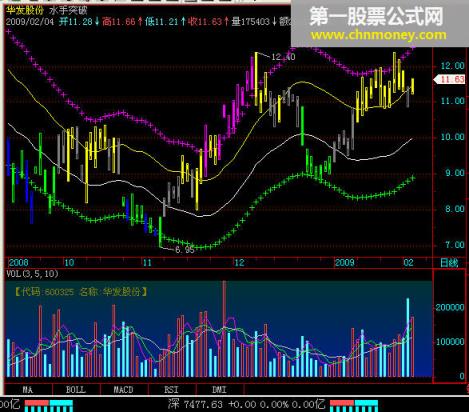Click the 水手突破 indicator name
The image size is (469, 412).
[x=68, y=11]
